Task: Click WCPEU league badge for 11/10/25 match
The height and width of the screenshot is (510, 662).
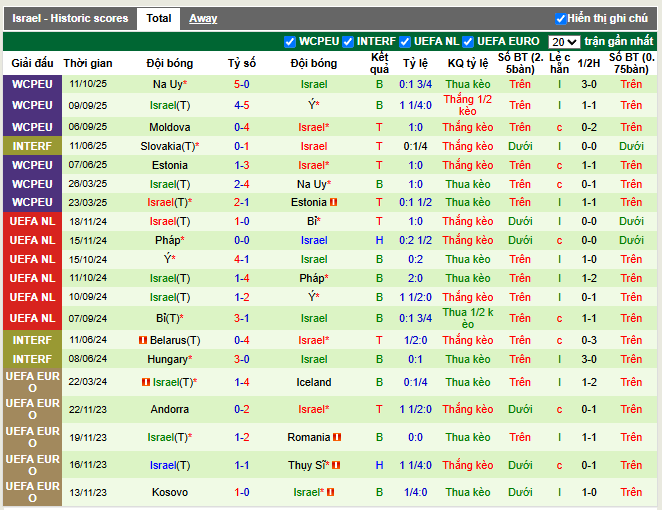Action: point(33,85)
